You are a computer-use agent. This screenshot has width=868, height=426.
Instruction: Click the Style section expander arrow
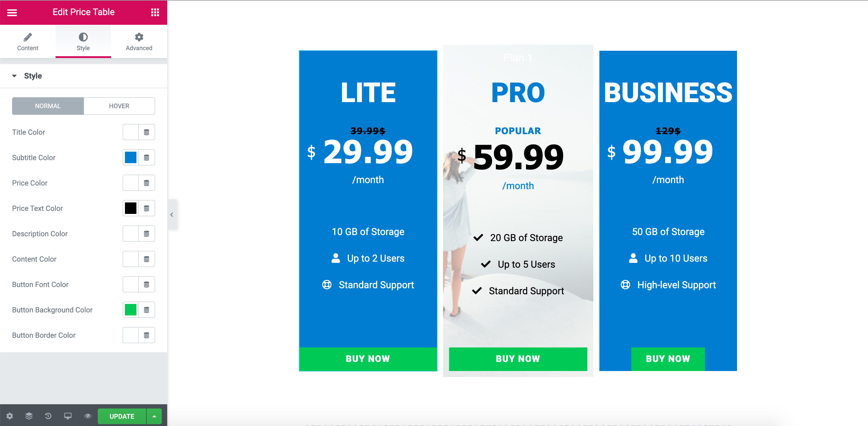(15, 76)
